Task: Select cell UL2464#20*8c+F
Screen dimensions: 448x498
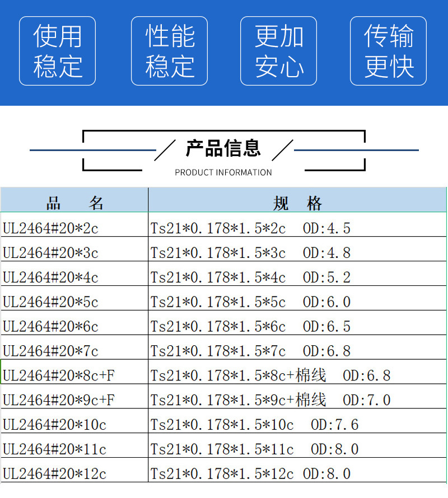Action: pyautogui.click(x=74, y=372)
